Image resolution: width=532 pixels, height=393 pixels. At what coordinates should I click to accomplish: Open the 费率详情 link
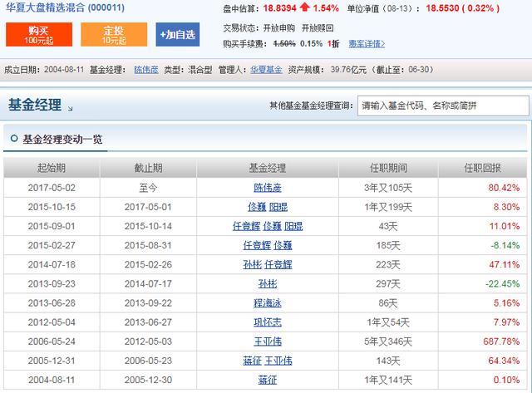pos(367,44)
